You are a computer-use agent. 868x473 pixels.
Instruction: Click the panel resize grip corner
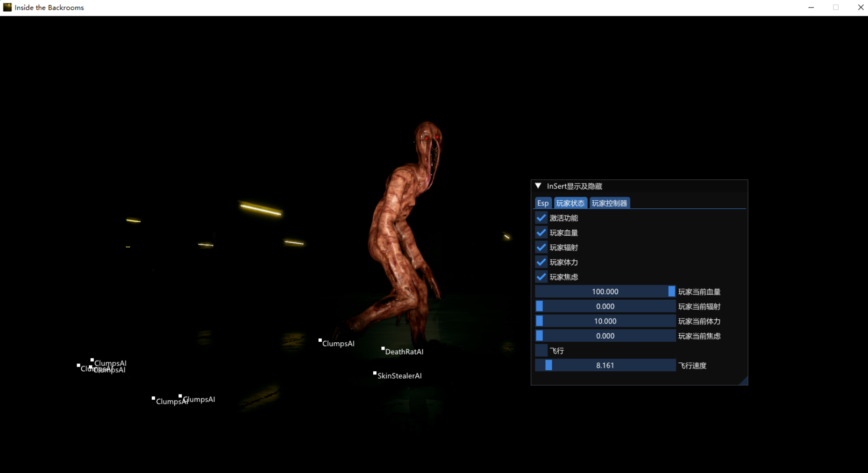pyautogui.click(x=744, y=381)
